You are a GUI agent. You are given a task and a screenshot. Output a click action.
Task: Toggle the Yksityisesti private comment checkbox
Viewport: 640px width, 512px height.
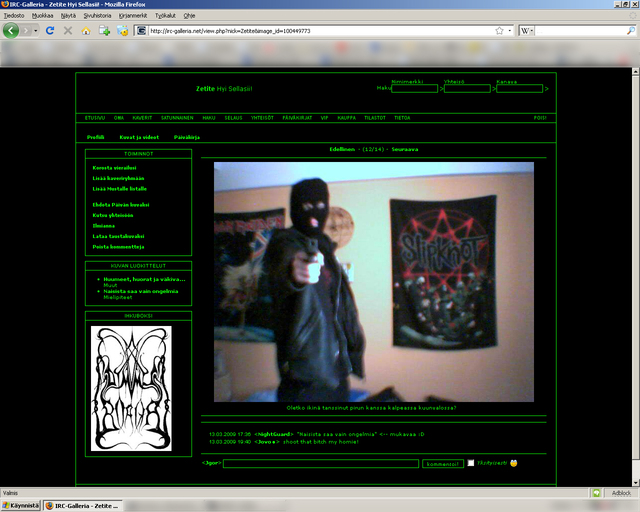tap(471, 463)
